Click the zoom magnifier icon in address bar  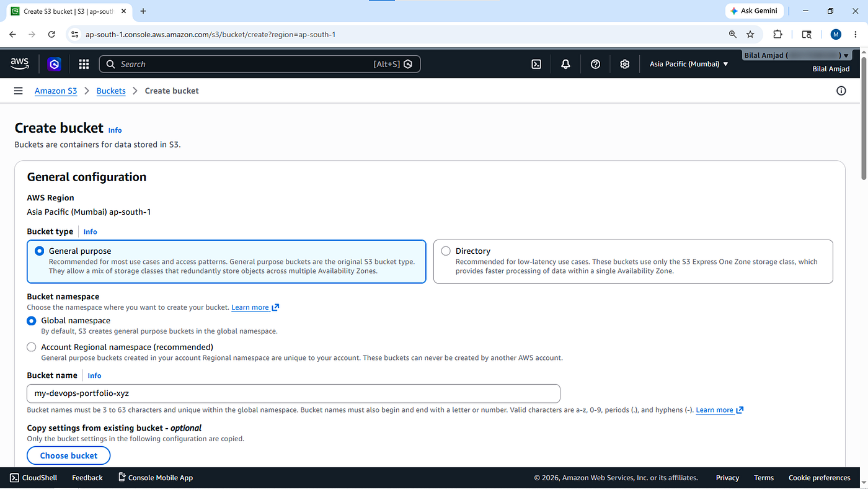pos(733,34)
